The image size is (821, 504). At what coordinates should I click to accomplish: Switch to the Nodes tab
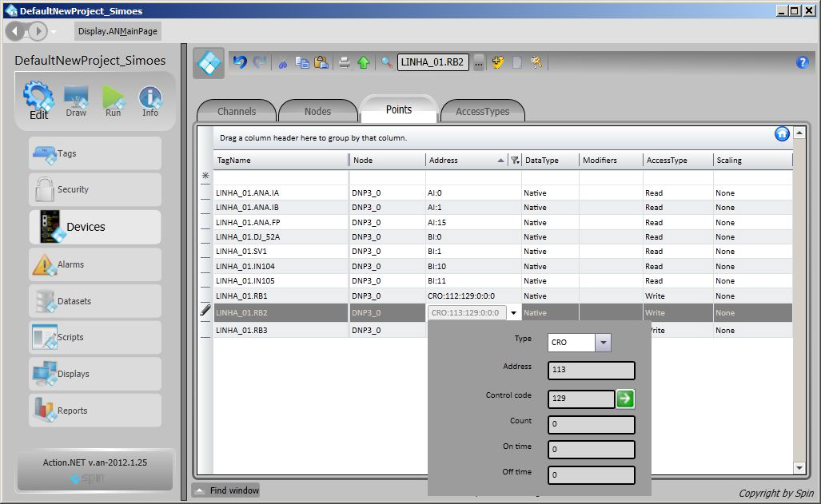point(317,112)
